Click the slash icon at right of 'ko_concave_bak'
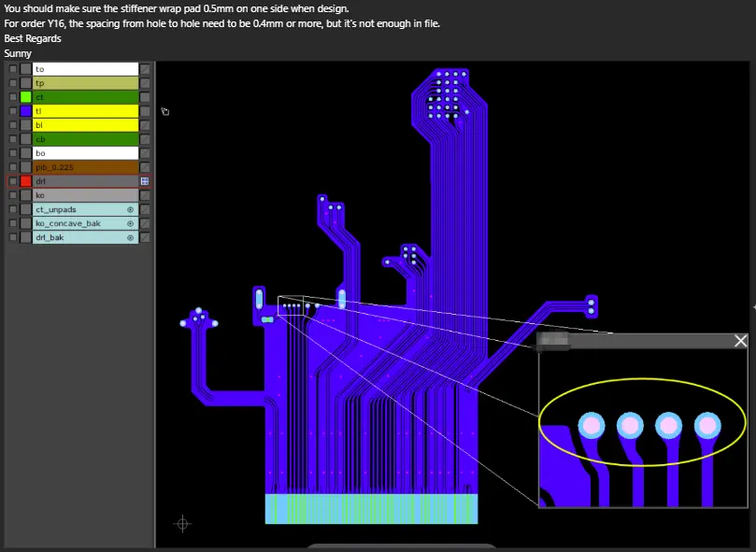Viewport: 756px width, 552px height. [145, 223]
